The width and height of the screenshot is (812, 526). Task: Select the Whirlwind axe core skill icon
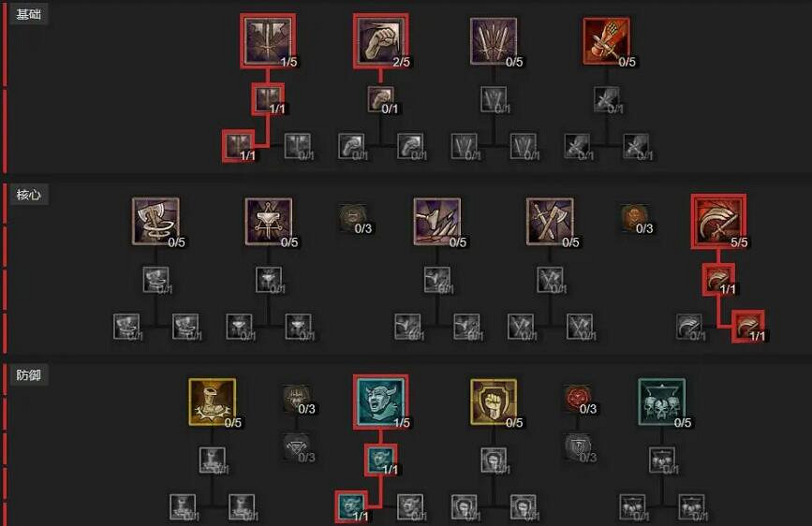pyautogui.click(x=155, y=221)
